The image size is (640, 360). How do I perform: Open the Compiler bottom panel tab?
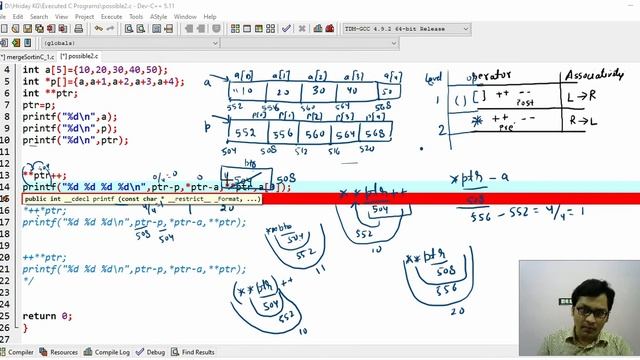17,352
